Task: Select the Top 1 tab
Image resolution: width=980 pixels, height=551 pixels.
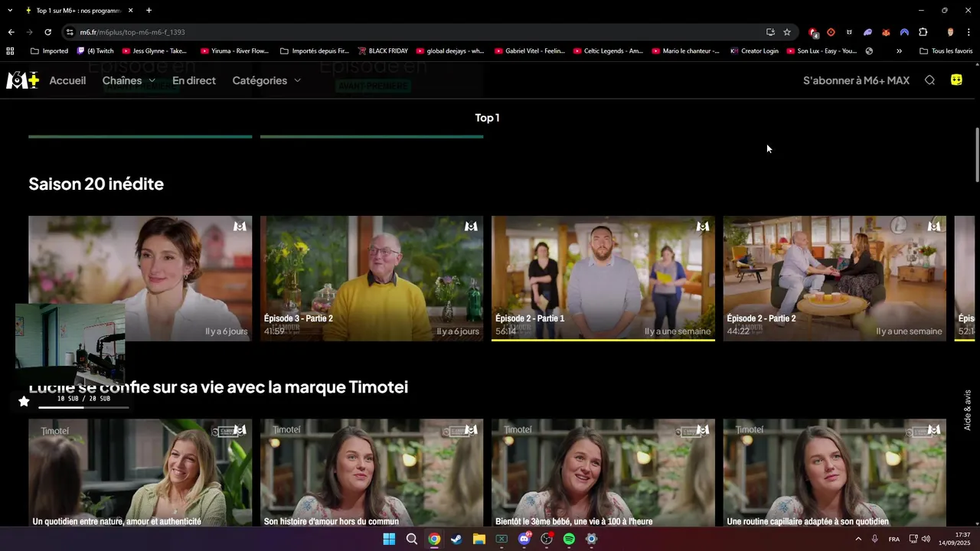Action: (487, 117)
